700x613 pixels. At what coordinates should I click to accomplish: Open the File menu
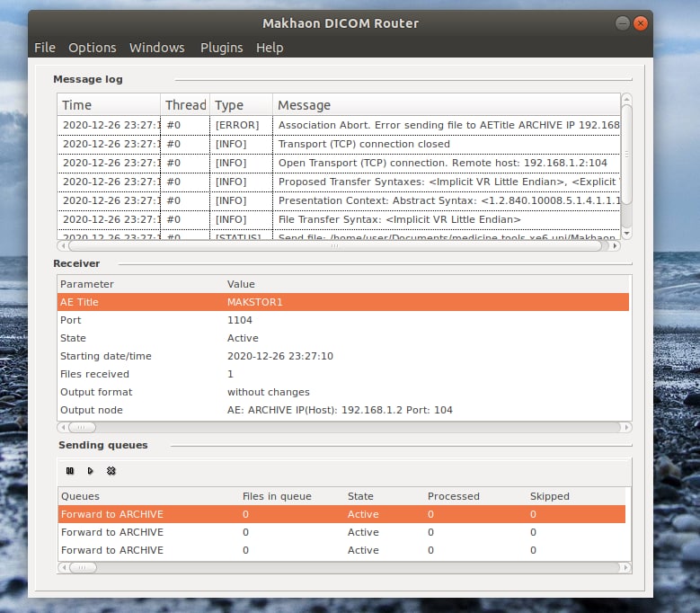(45, 48)
